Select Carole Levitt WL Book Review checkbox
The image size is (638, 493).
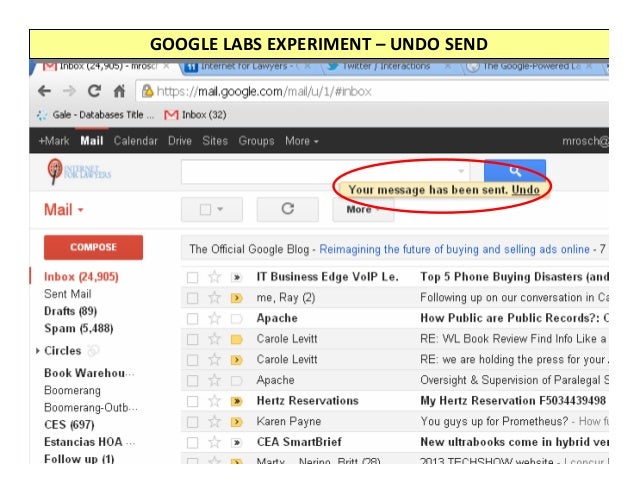point(192,340)
